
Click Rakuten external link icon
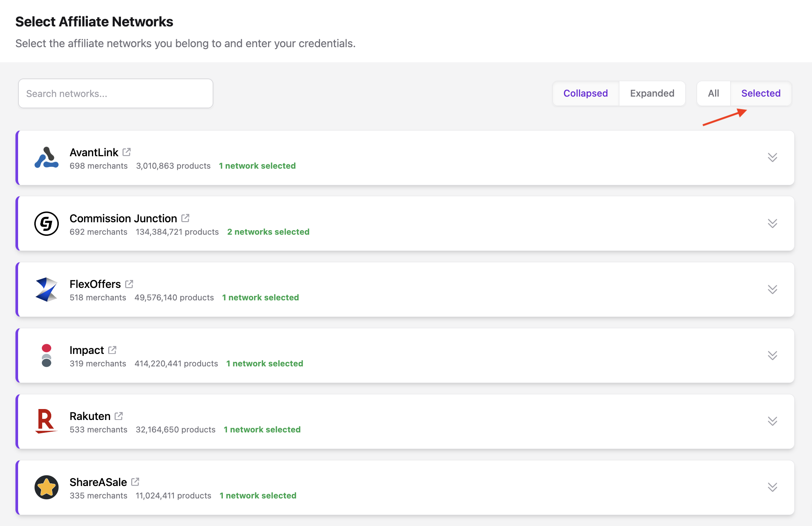point(119,416)
